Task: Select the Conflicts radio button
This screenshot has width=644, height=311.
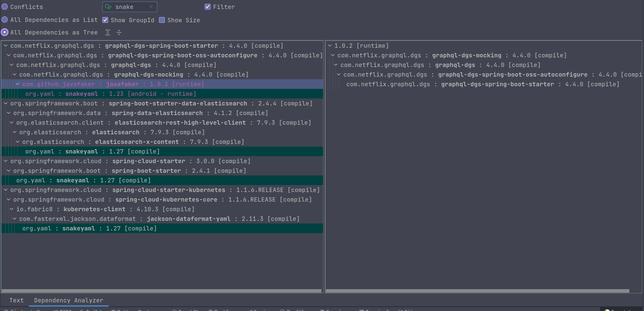Action: (4, 7)
